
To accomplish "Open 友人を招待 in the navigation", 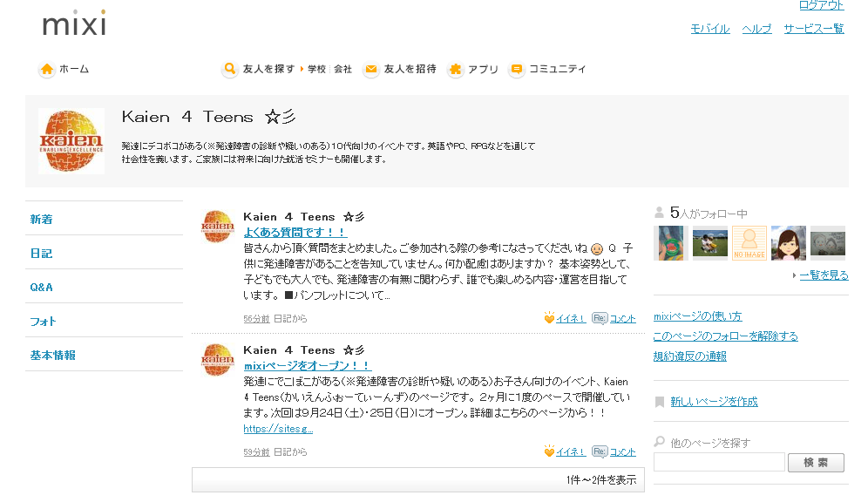I will pos(410,69).
